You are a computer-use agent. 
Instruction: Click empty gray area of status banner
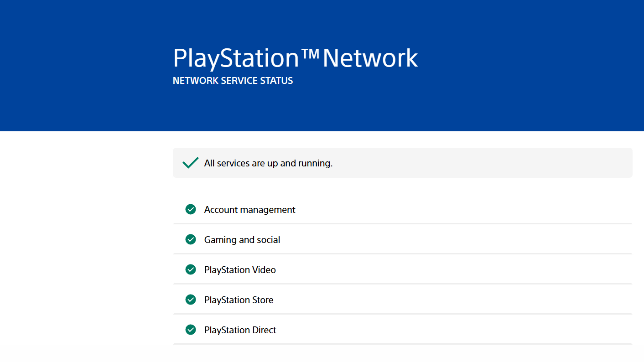479,163
